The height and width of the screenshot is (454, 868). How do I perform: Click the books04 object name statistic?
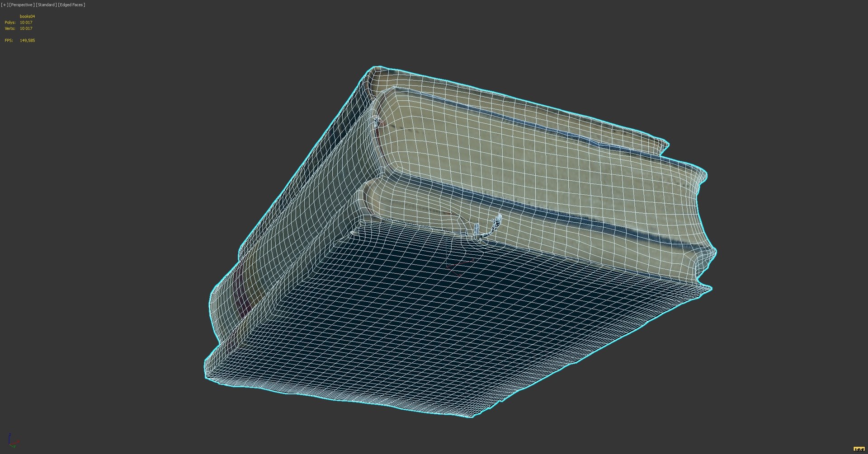pyautogui.click(x=27, y=16)
